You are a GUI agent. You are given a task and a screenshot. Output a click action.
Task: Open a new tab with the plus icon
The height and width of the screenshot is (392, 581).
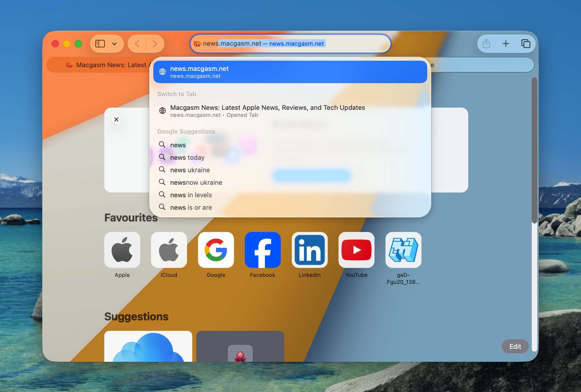tap(506, 44)
